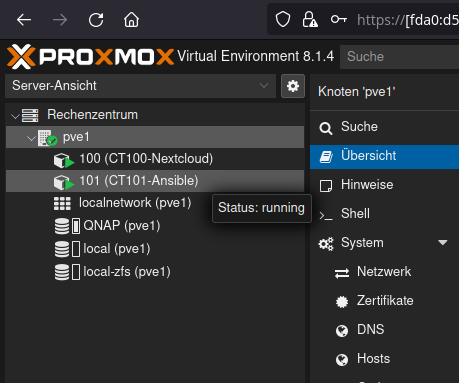Select the pve1 node label
The image size is (459, 383).
point(76,137)
